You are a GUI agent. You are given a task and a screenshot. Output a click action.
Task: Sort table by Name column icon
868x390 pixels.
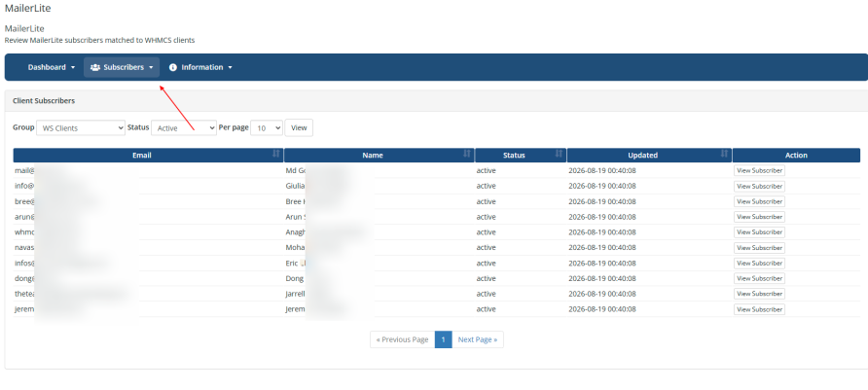[467, 154]
